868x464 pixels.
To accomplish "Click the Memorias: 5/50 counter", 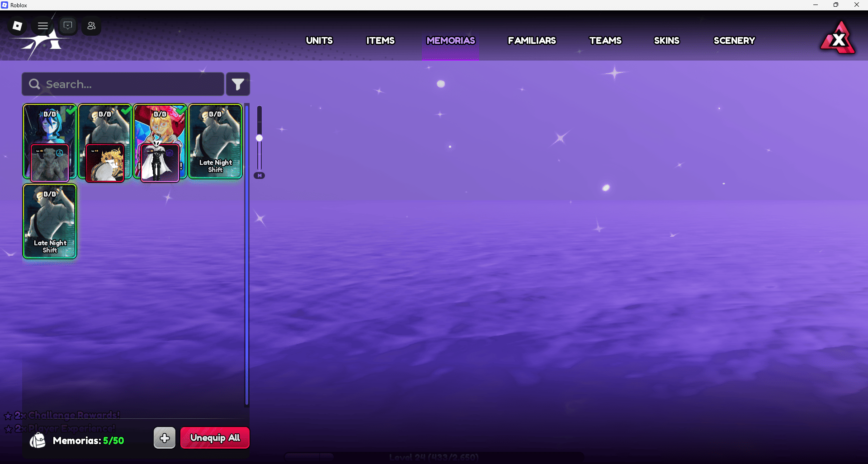I will coord(88,441).
